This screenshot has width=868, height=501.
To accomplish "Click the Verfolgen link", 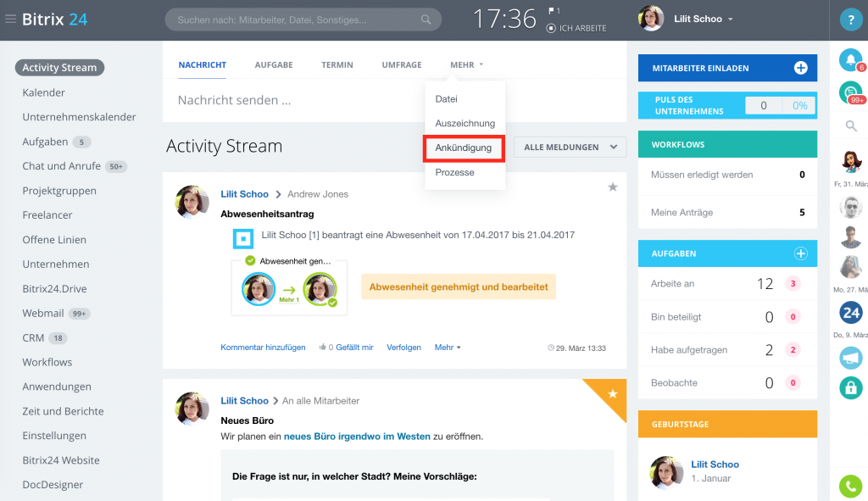I will coord(403,348).
